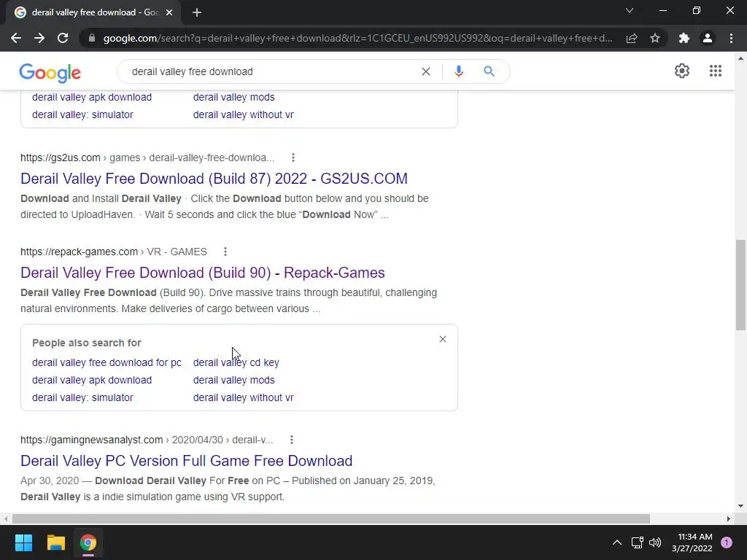Viewport: 747px width, 560px height.
Task: Open the volume speaker tray icon
Action: pyautogui.click(x=655, y=542)
